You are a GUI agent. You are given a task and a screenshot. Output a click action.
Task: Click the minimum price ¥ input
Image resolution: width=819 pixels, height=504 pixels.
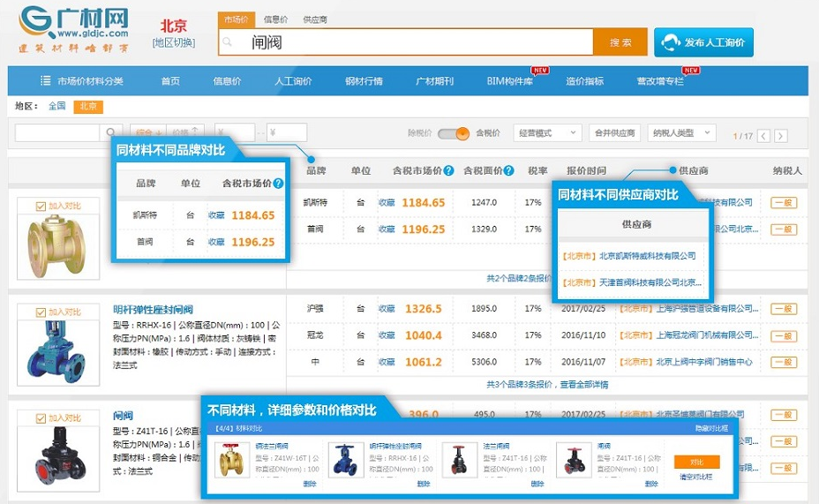pyautogui.click(x=234, y=132)
